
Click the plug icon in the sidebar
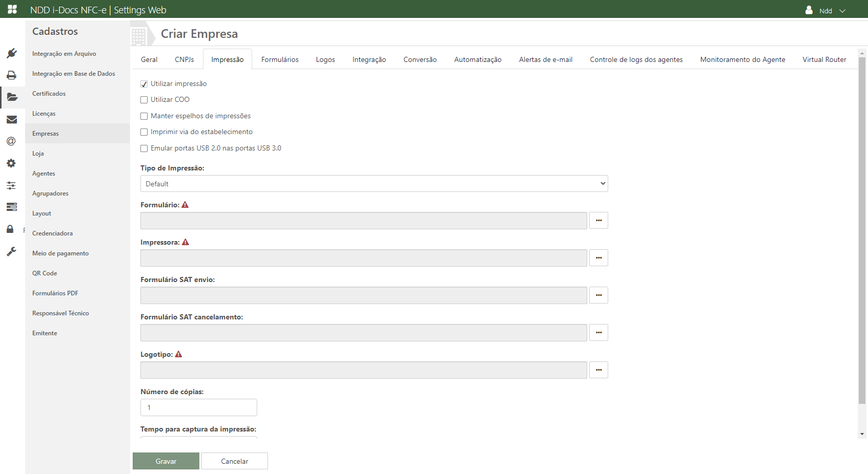pos(12,53)
